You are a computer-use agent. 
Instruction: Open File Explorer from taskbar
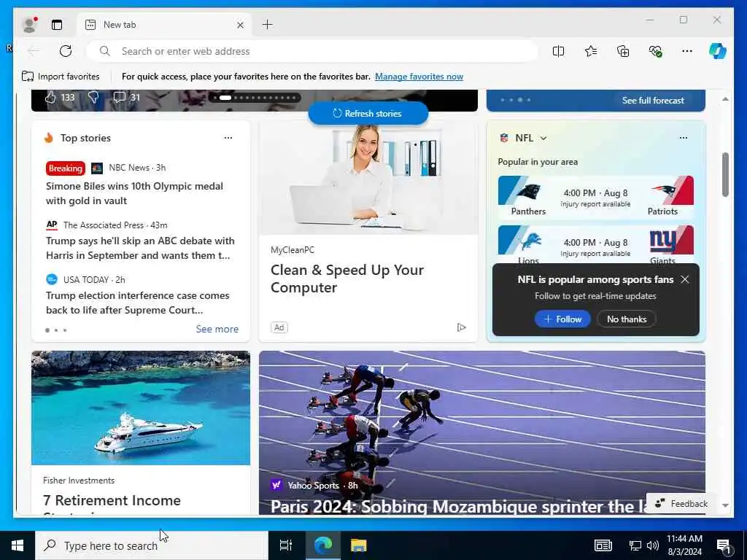tap(358, 545)
